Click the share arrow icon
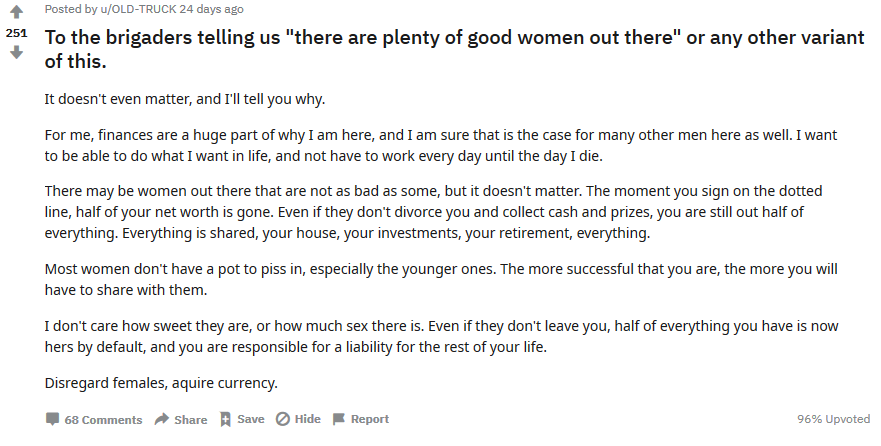 [x=162, y=419]
